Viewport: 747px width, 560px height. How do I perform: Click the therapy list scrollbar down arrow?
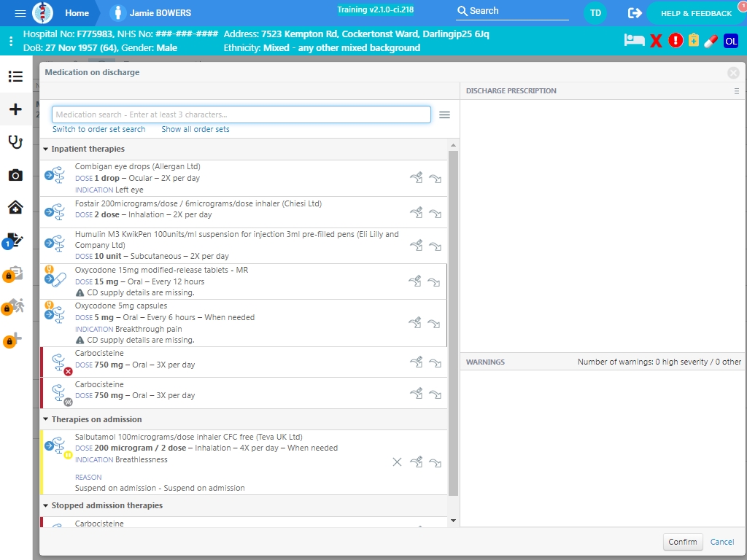(453, 521)
